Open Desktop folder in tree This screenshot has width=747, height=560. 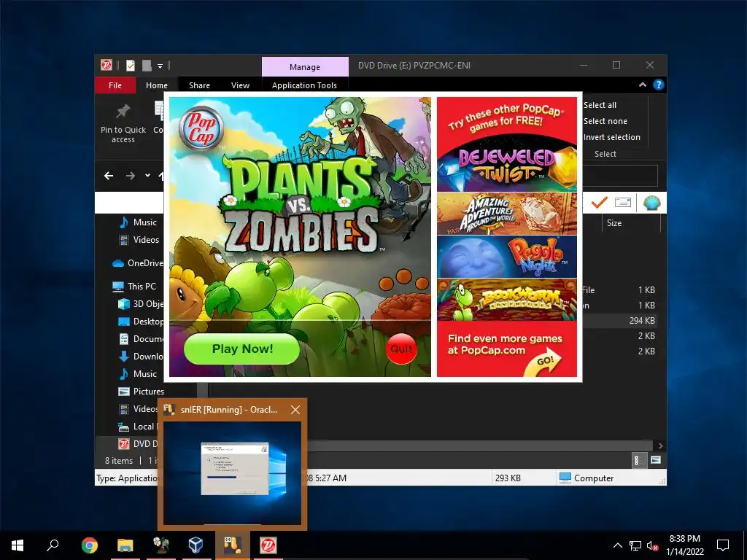[x=141, y=322]
